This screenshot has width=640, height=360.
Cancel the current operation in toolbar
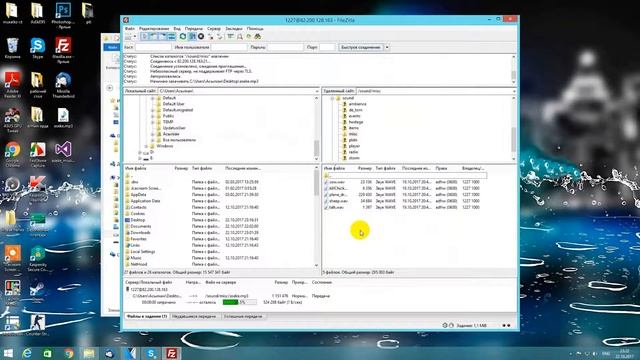[x=201, y=37]
